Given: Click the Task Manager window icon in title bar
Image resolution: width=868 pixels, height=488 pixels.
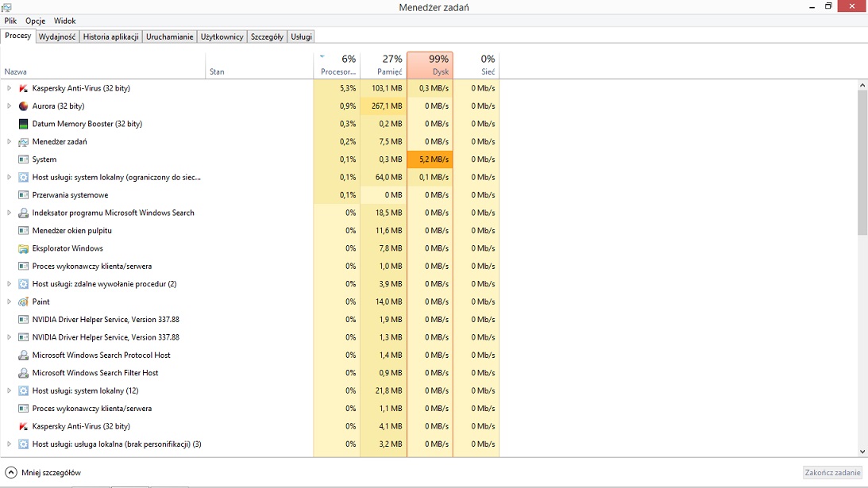Looking at the screenshot, I should pos(6,7).
